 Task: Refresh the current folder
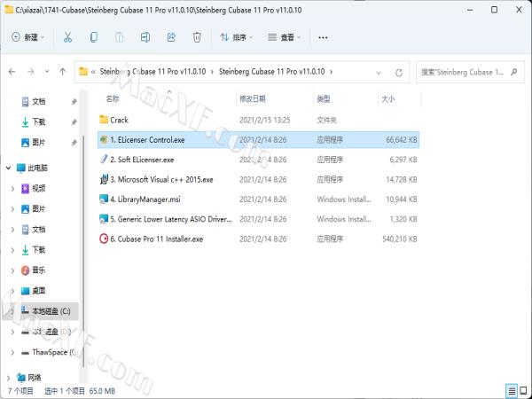click(399, 73)
